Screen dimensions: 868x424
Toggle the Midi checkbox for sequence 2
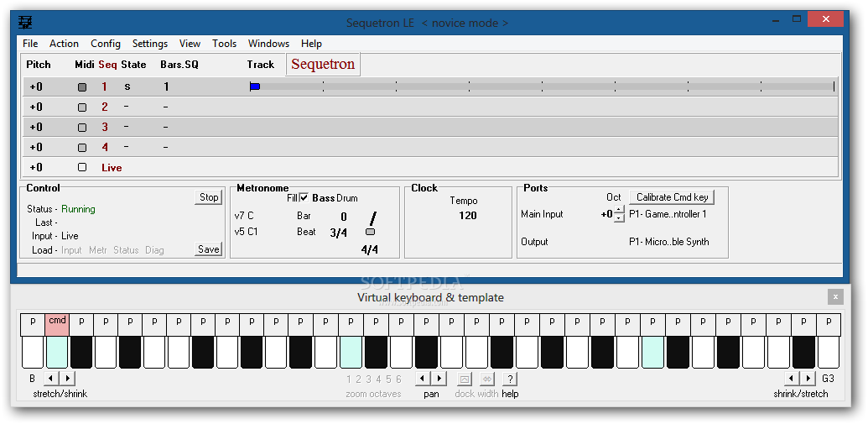coord(82,107)
